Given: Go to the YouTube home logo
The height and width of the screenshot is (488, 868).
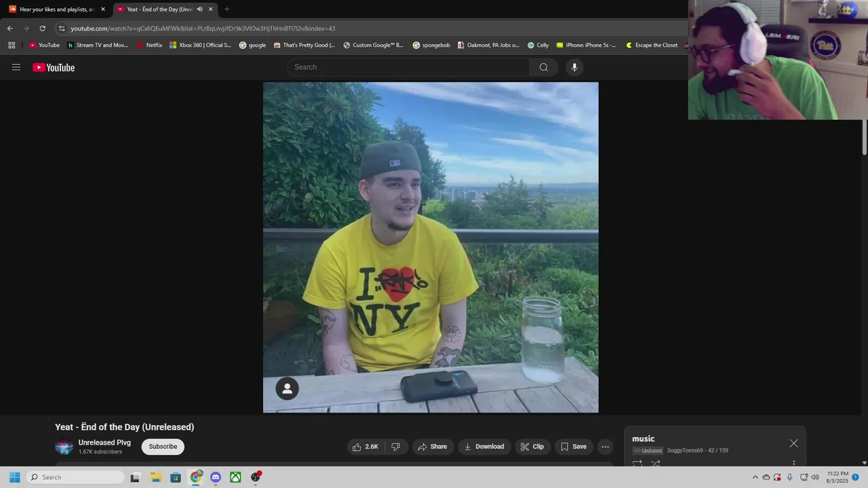Looking at the screenshot, I should pyautogui.click(x=54, y=67).
